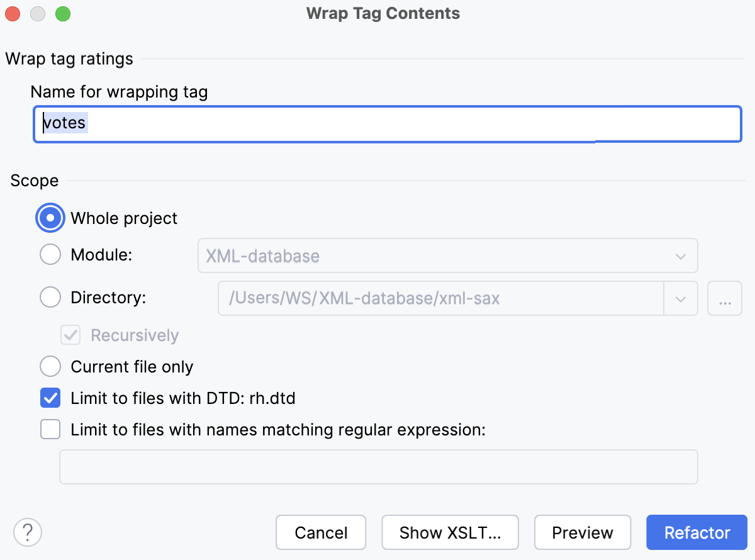Expand the directory path dropdown
Viewport: 755px width, 560px height.
coord(681,298)
